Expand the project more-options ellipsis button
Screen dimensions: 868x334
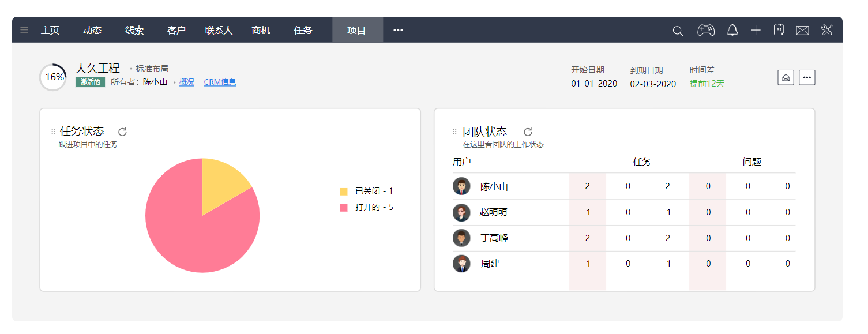[807, 77]
